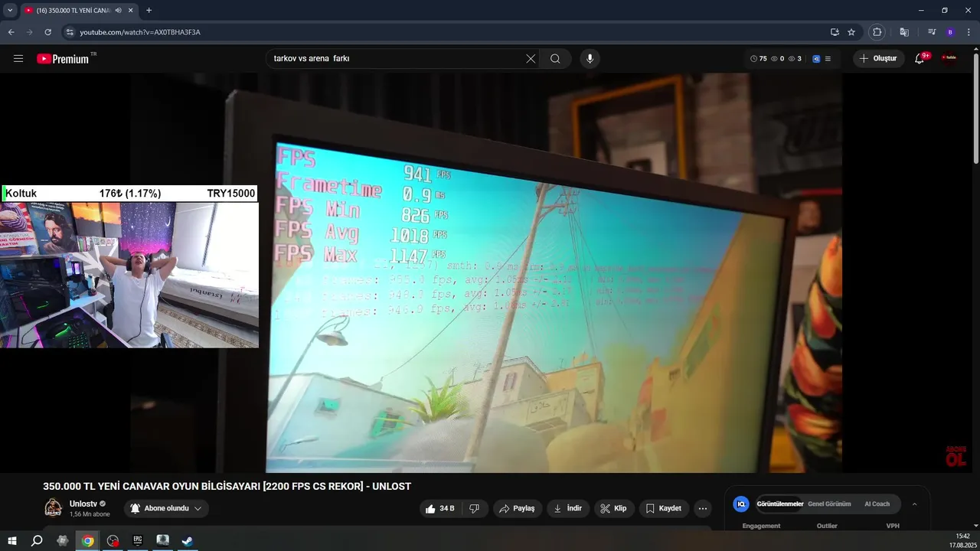
Task: Close the YouTube browser tab
Action: 131,10
